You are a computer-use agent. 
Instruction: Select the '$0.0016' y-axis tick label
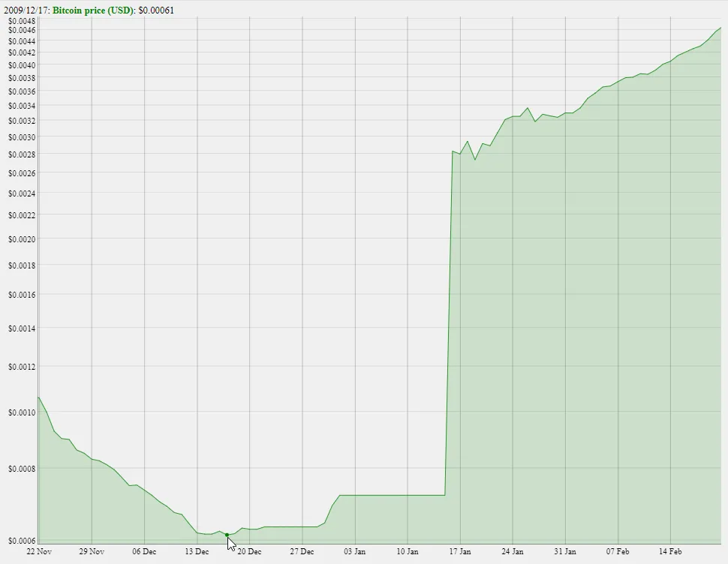click(x=22, y=295)
